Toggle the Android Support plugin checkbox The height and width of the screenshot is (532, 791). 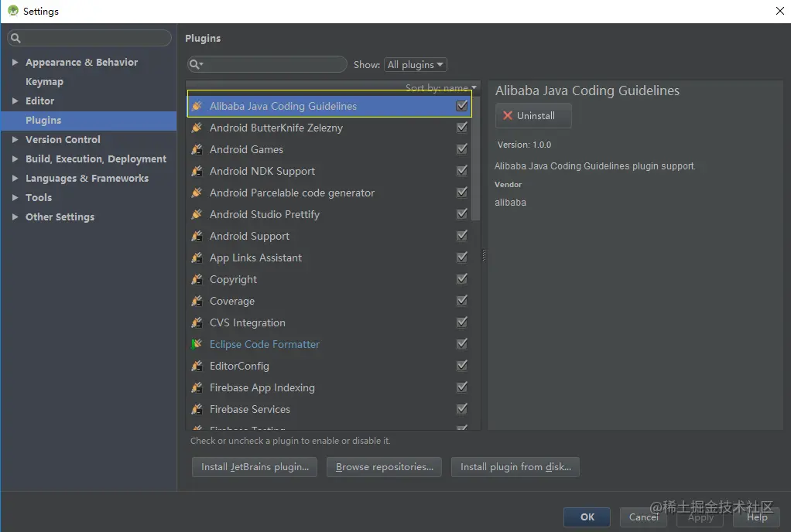click(461, 236)
